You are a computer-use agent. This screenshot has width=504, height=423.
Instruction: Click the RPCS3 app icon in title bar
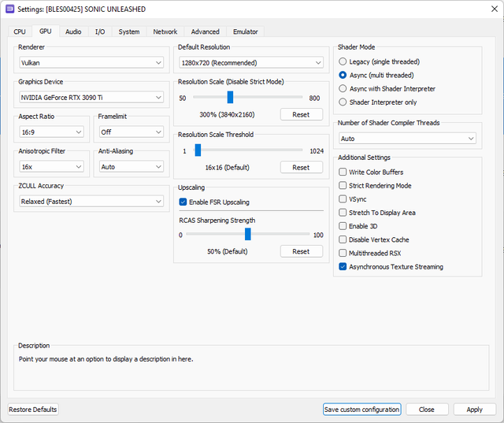10,9
